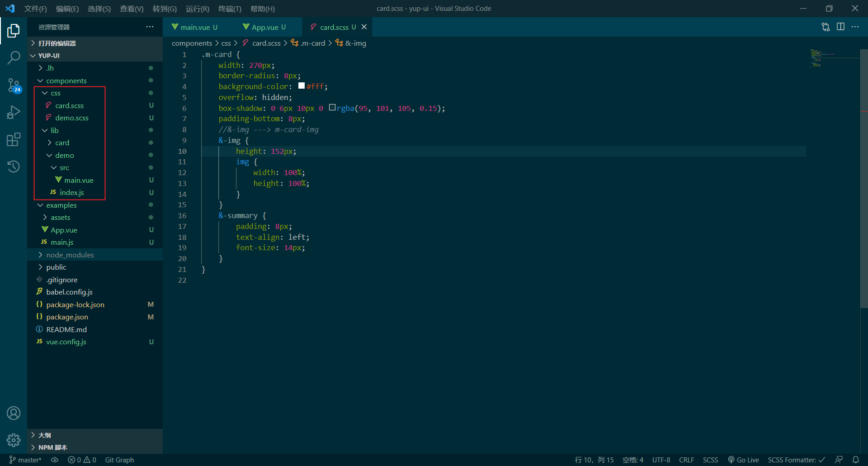Switch to the App.vue tab
The image size is (868, 466).
(268, 27)
